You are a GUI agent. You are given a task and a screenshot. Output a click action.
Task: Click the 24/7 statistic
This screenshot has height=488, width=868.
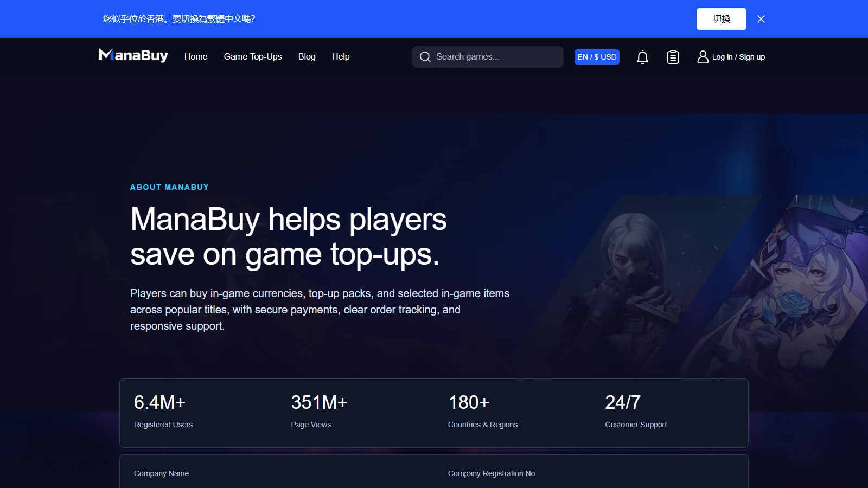click(x=623, y=402)
